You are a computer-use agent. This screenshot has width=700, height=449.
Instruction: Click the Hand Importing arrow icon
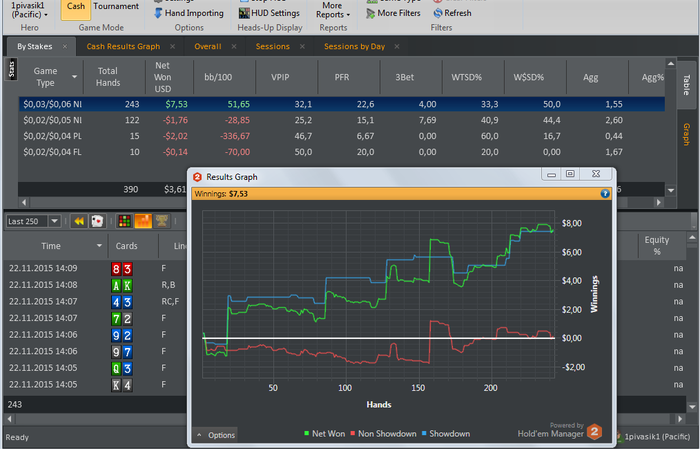[158, 13]
